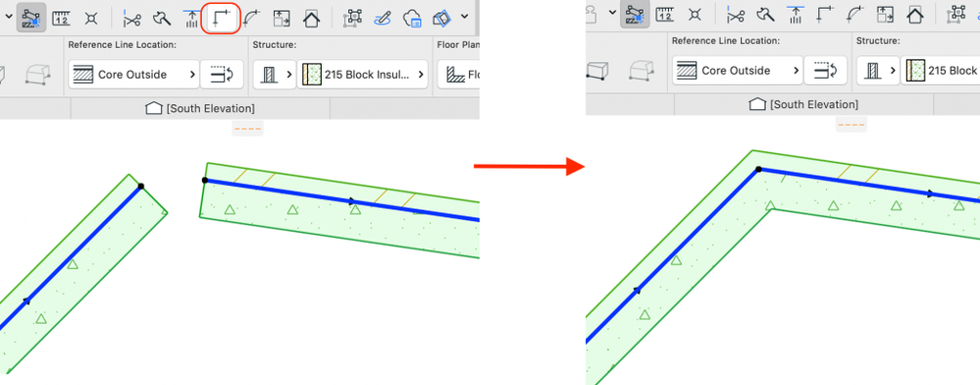Open 215 Block Insul... dropdown, left screenshot
980x385 pixels.
coord(363,75)
